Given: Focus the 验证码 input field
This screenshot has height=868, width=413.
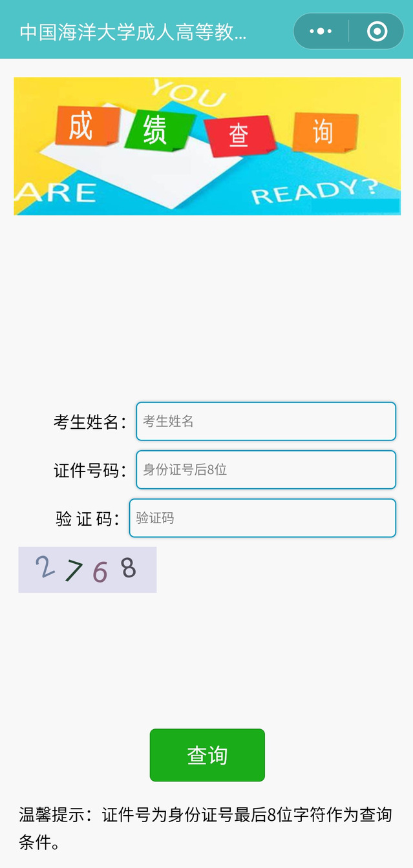Looking at the screenshot, I should pos(262,518).
